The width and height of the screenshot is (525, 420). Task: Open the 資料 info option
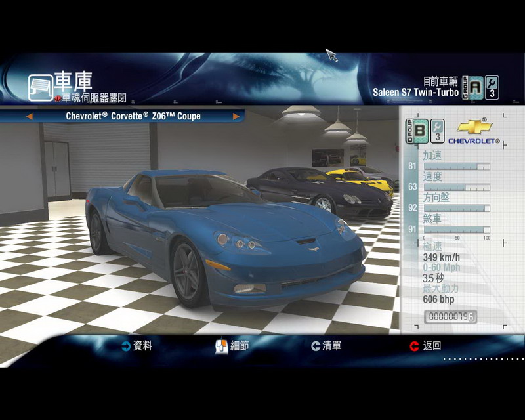[142, 346]
